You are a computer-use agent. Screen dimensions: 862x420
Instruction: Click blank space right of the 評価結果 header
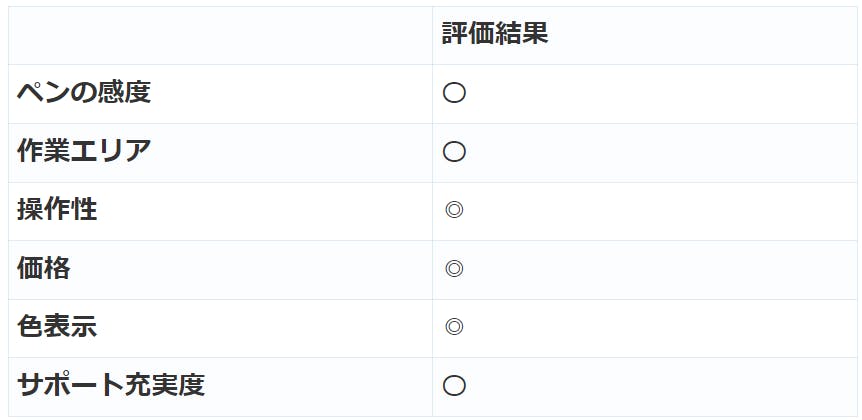700,35
